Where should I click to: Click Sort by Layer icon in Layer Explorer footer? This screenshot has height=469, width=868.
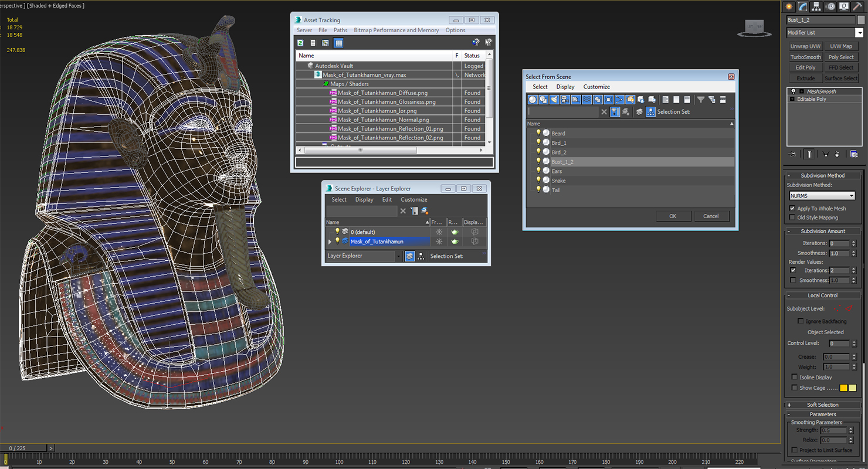[x=410, y=256]
